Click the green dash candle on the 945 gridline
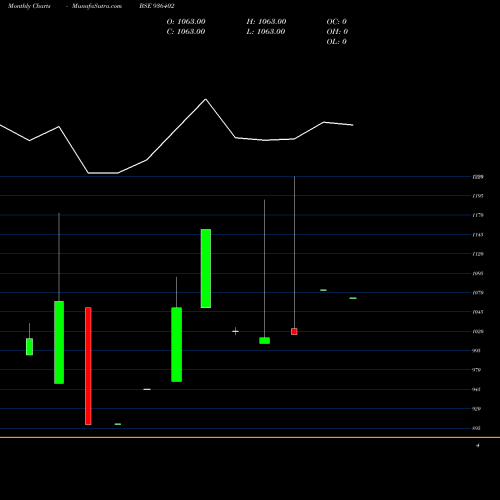The image size is (500, 500). click(x=147, y=389)
